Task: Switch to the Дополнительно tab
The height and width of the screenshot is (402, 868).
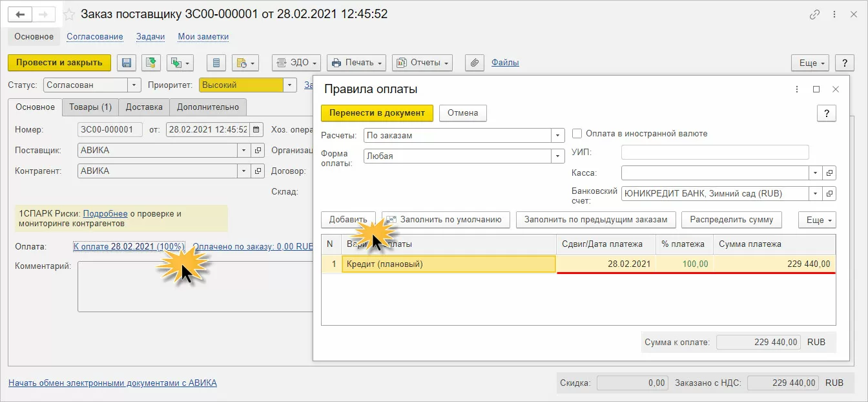Action: coord(208,107)
